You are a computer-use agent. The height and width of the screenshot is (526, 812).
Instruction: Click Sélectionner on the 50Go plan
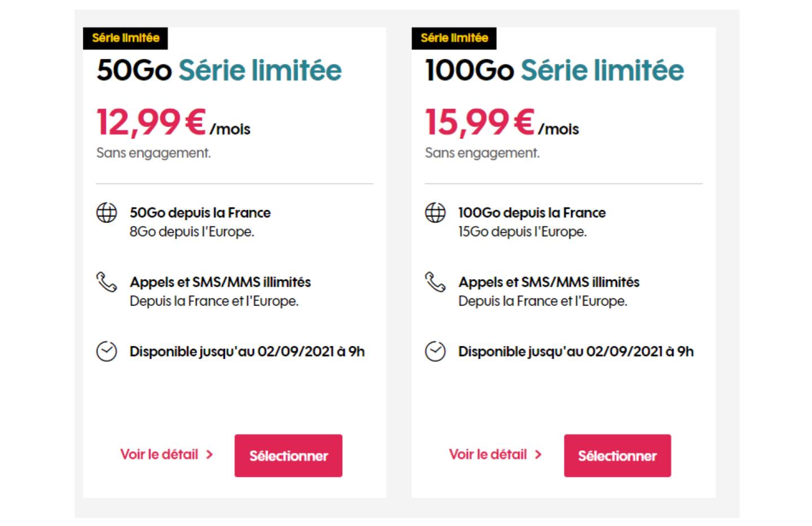[288, 455]
